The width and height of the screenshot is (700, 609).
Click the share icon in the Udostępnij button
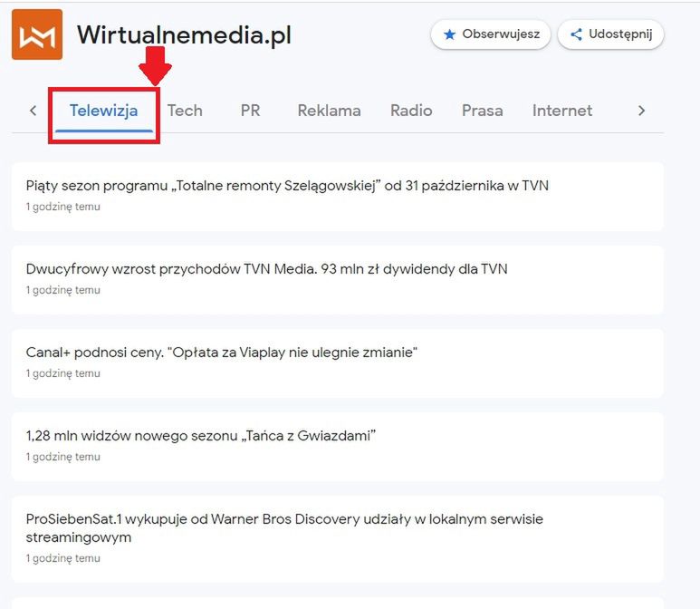[576, 34]
